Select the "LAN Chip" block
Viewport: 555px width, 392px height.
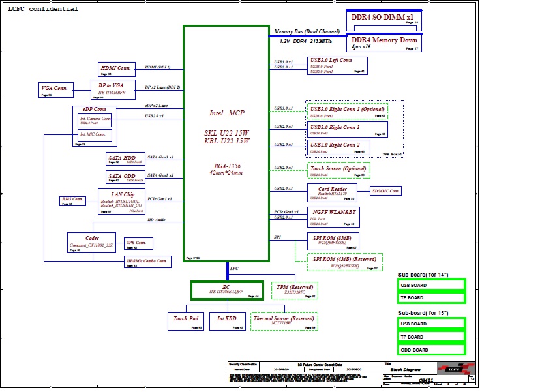tap(121, 202)
